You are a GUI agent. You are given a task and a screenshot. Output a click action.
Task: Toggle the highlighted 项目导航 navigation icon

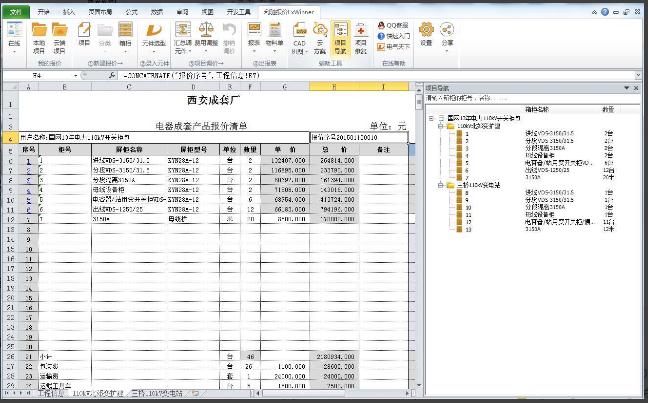pos(341,30)
